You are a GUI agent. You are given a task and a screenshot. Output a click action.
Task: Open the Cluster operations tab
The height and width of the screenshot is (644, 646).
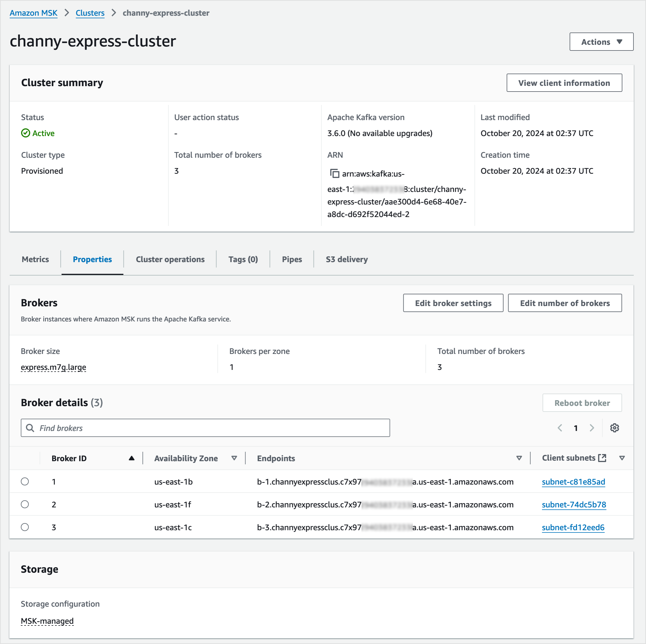point(170,259)
